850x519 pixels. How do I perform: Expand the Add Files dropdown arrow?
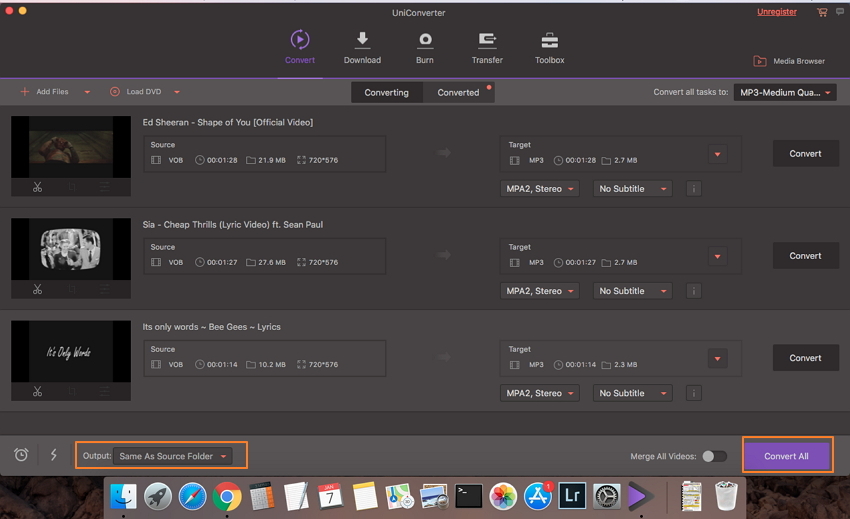[87, 92]
